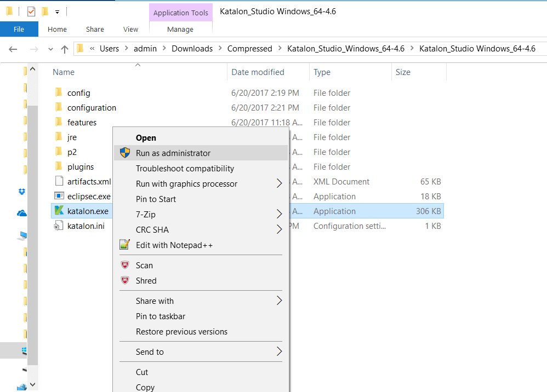
Task: Sort by the Size column header
Action: [419, 72]
